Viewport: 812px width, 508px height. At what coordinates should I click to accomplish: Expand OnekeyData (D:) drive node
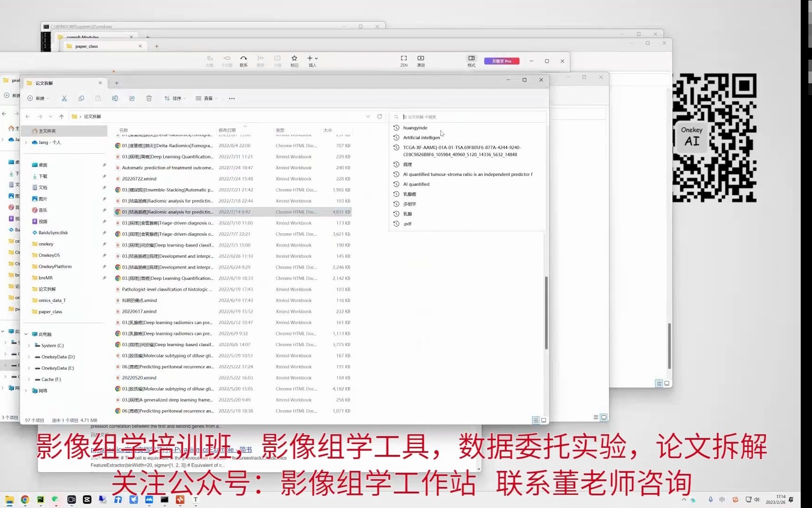pos(29,357)
